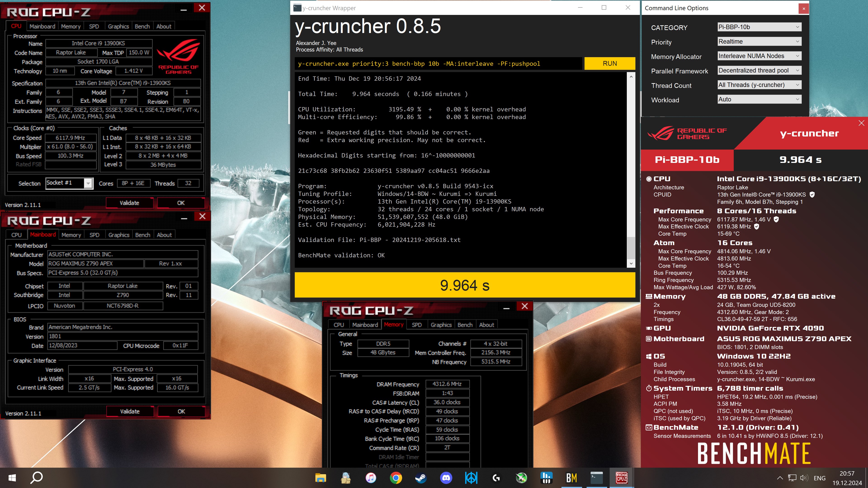Switch input language via ENG indicator

click(x=819, y=478)
